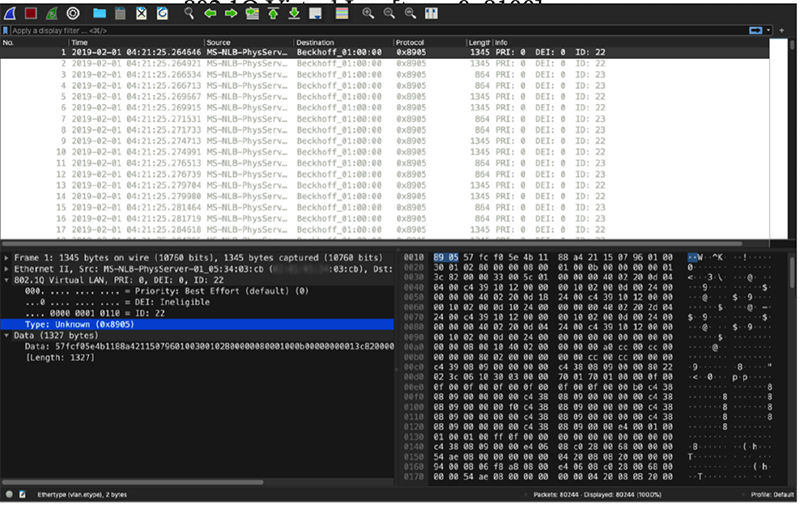The image size is (800, 508).
Task: Open the display filter history dropdown
Action: tap(768, 31)
